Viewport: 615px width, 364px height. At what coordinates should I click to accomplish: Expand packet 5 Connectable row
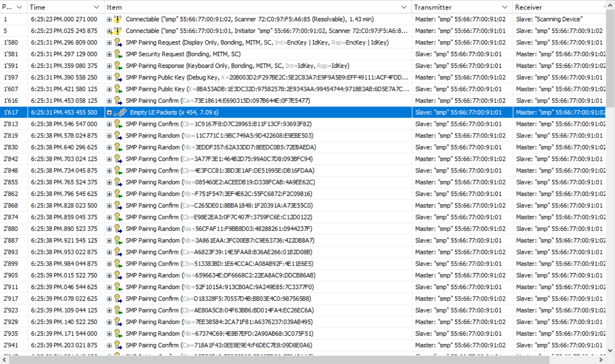tap(109, 31)
